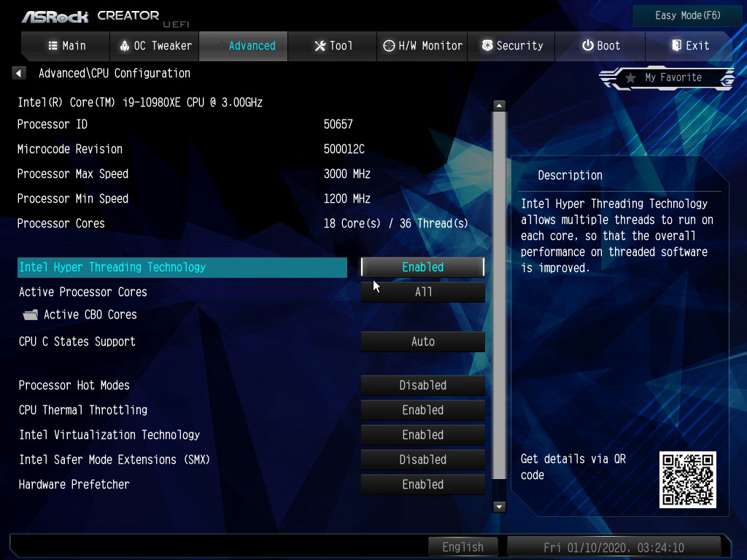Image resolution: width=747 pixels, height=560 pixels.
Task: Click the English language button
Action: [462, 547]
